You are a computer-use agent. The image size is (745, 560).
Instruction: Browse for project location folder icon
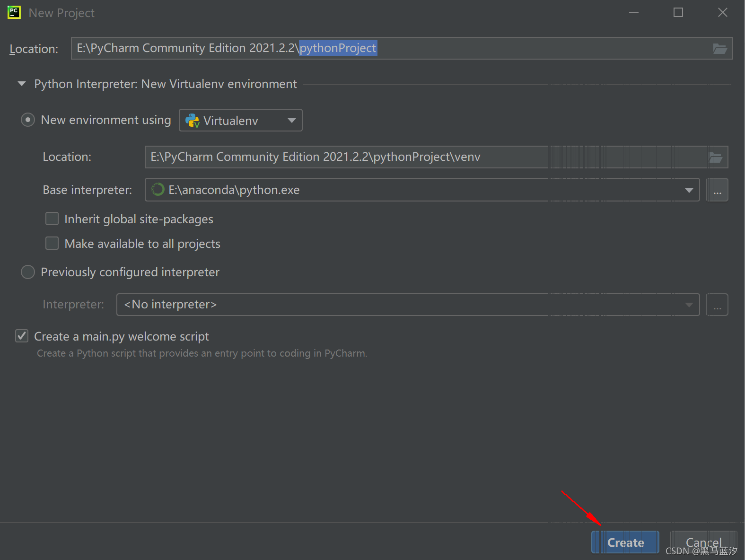point(719,48)
